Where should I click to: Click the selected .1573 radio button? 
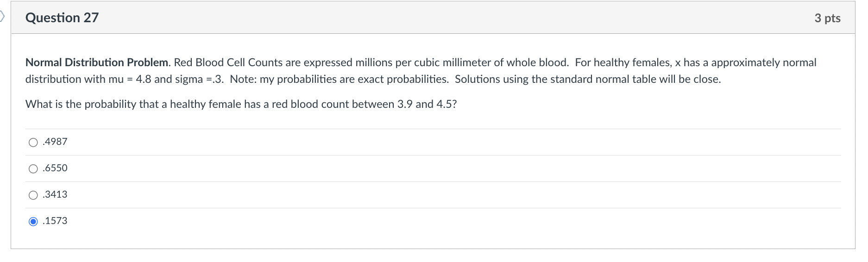pos(33,222)
